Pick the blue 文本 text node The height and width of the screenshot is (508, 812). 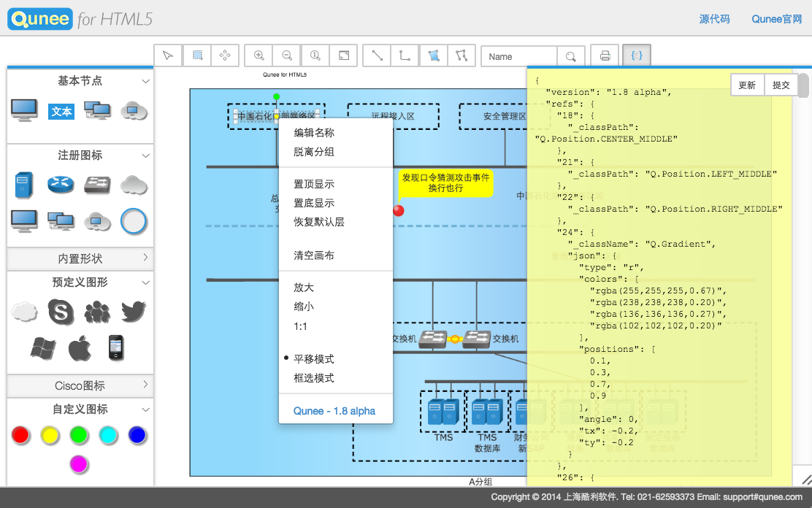[x=61, y=112]
